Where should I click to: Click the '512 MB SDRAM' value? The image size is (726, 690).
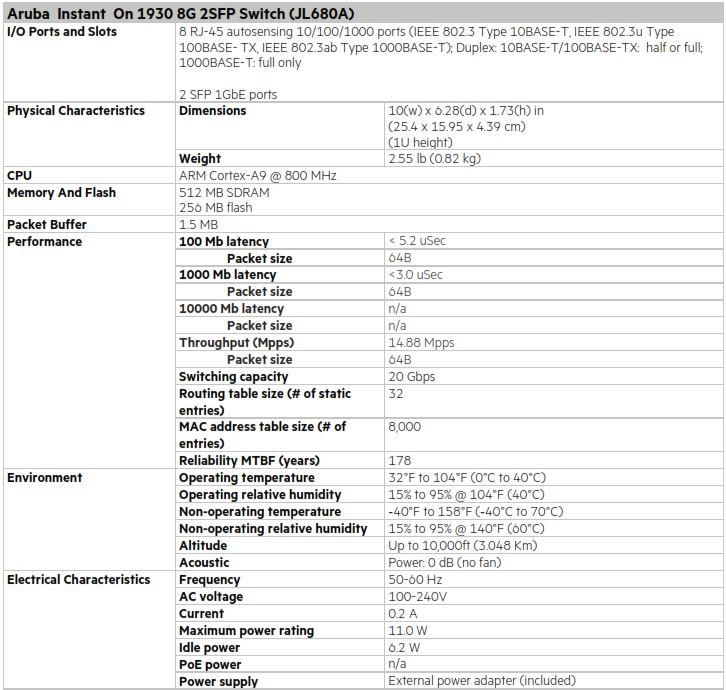(x=224, y=192)
